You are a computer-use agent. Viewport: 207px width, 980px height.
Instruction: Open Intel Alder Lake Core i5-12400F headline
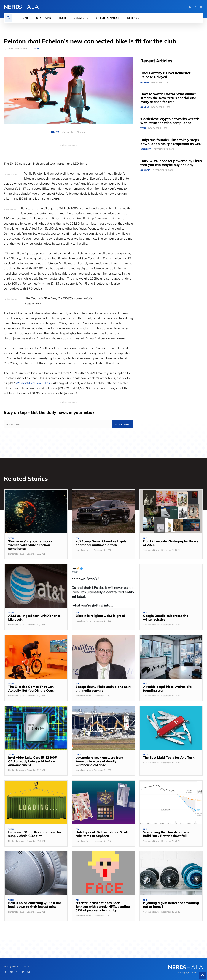[32, 761]
